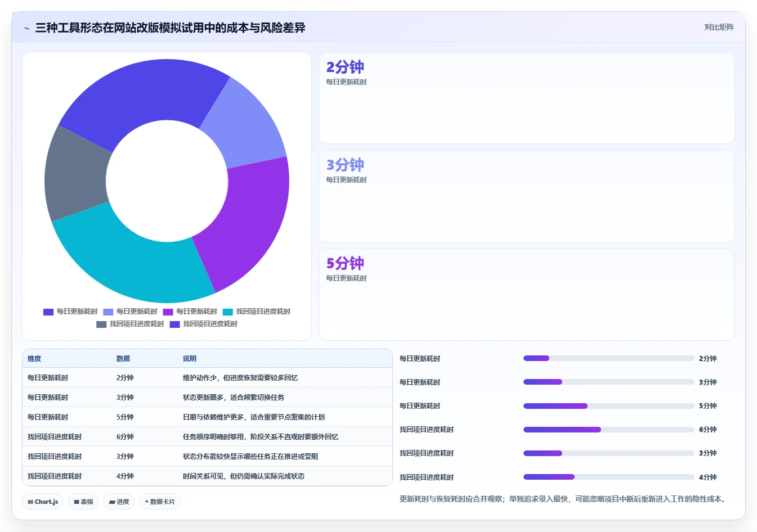
Task: Toggle the purple 每日更新耗时 legend item
Action: click(190, 312)
